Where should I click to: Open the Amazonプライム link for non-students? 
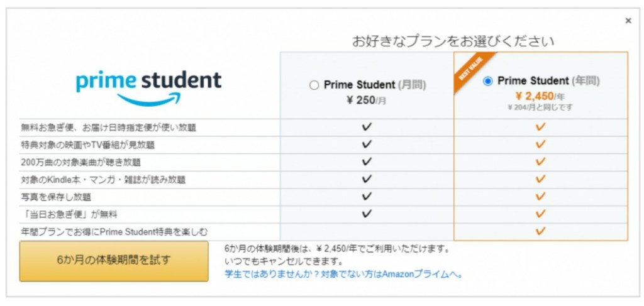[x=344, y=274]
